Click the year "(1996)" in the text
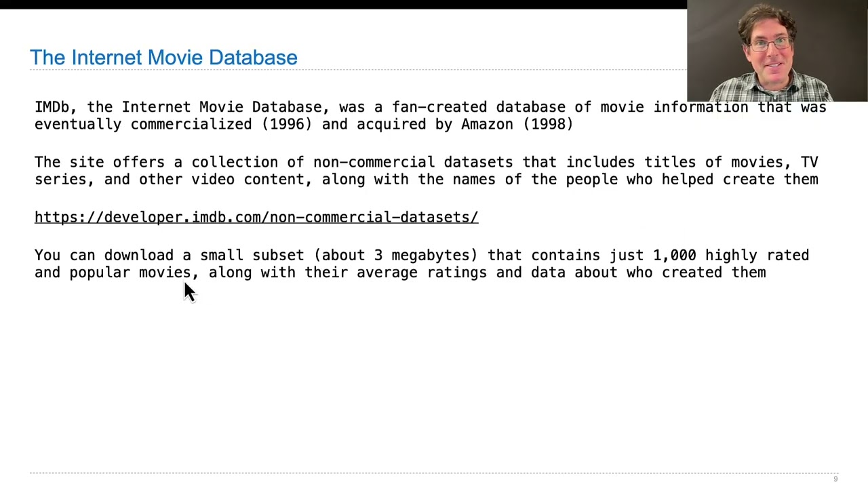 [x=287, y=125]
